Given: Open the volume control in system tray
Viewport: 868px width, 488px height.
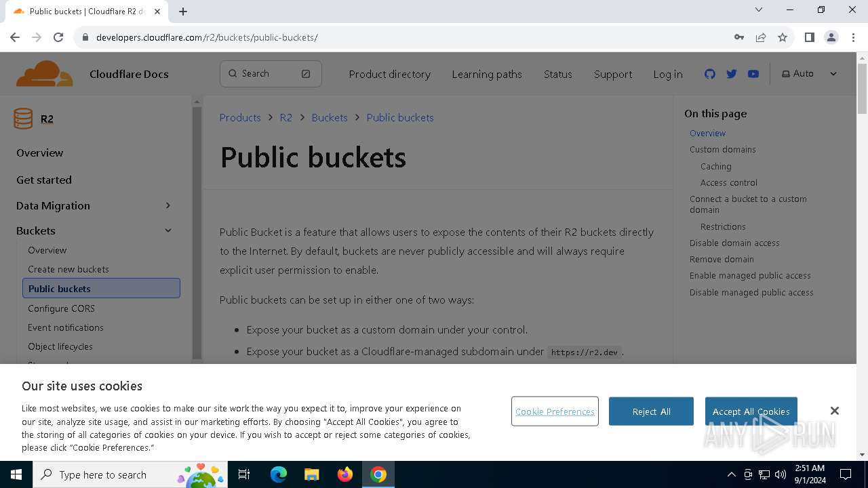Looking at the screenshot, I should [x=781, y=474].
